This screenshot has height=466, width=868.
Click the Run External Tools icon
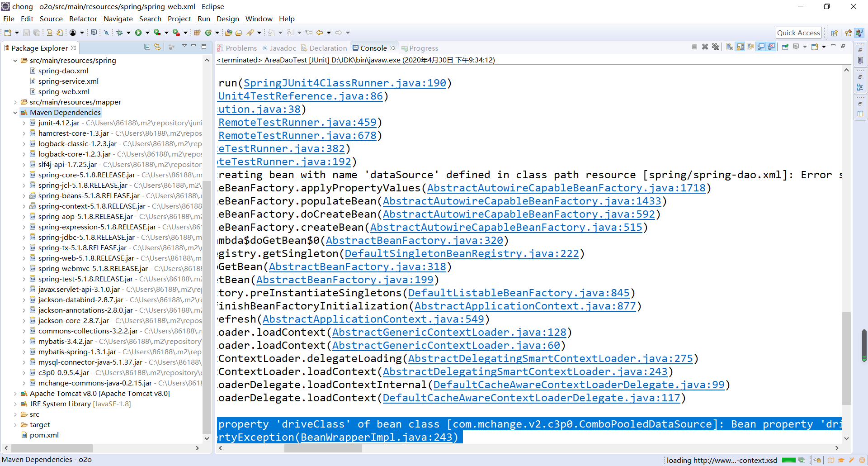pos(176,33)
